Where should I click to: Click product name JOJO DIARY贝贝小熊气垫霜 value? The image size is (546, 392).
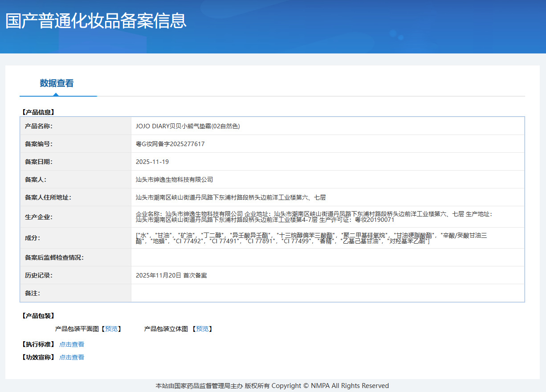188,126
